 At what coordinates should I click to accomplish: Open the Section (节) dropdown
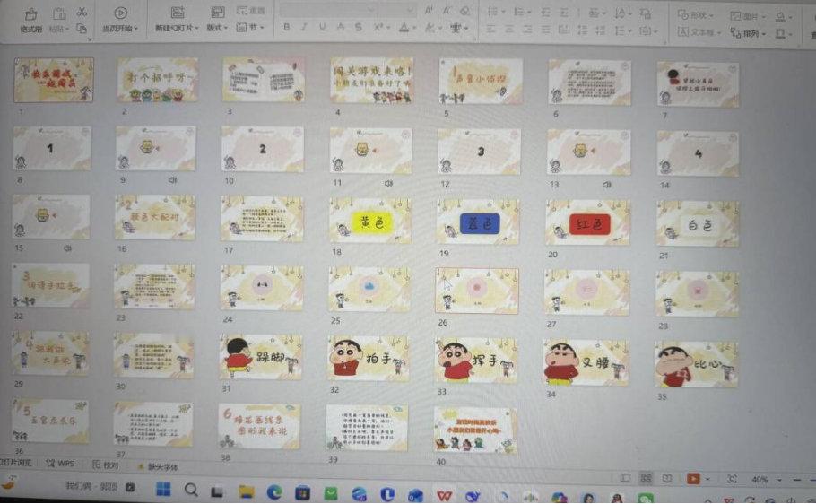(250, 27)
